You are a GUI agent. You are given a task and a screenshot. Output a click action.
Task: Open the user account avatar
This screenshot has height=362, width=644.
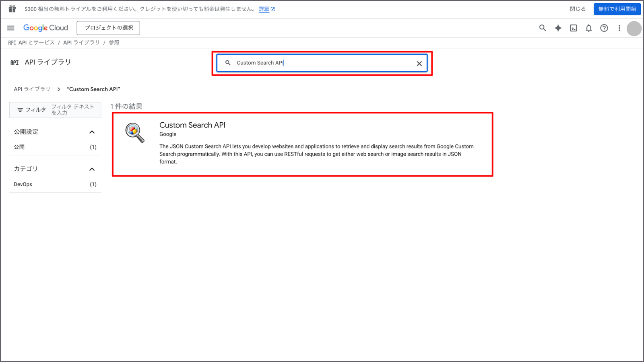click(x=634, y=29)
